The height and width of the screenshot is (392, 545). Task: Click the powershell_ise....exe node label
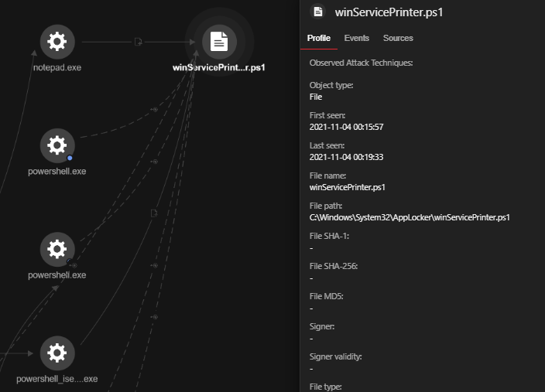tap(57, 379)
